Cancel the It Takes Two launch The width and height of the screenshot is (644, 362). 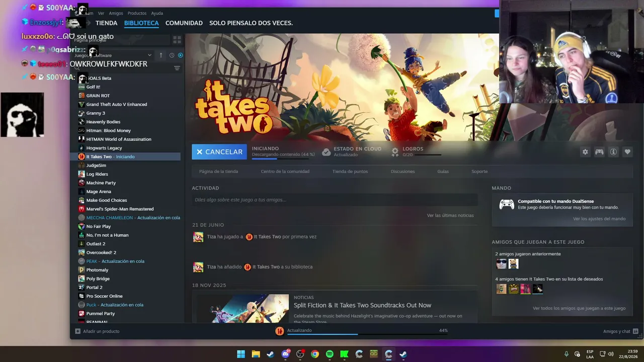[219, 152]
